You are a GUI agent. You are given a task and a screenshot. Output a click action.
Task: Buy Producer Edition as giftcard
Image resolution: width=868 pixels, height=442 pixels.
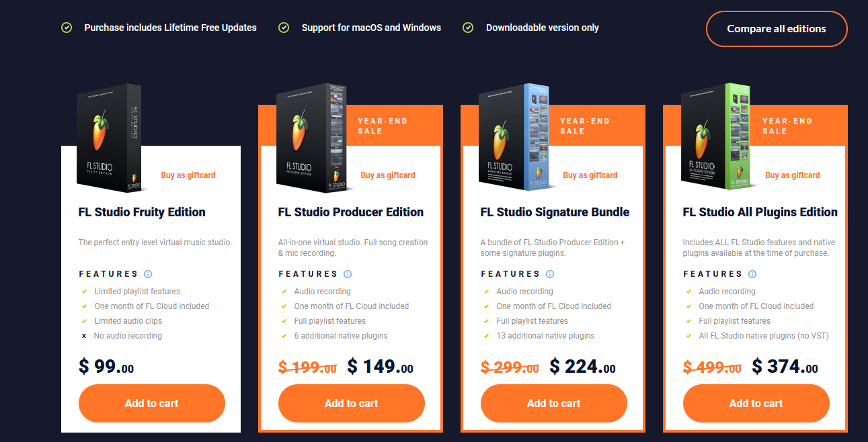tap(388, 175)
